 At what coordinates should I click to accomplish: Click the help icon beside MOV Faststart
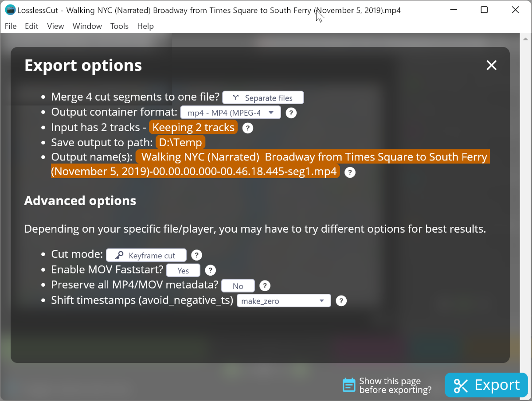tap(210, 270)
